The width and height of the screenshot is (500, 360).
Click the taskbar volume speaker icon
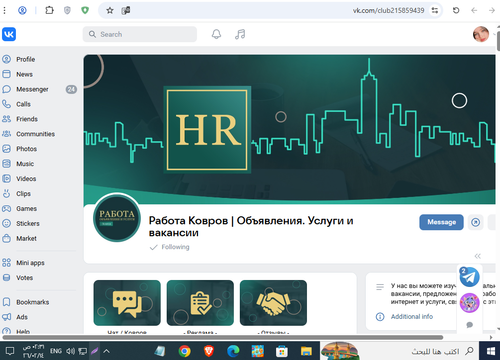tap(70, 351)
